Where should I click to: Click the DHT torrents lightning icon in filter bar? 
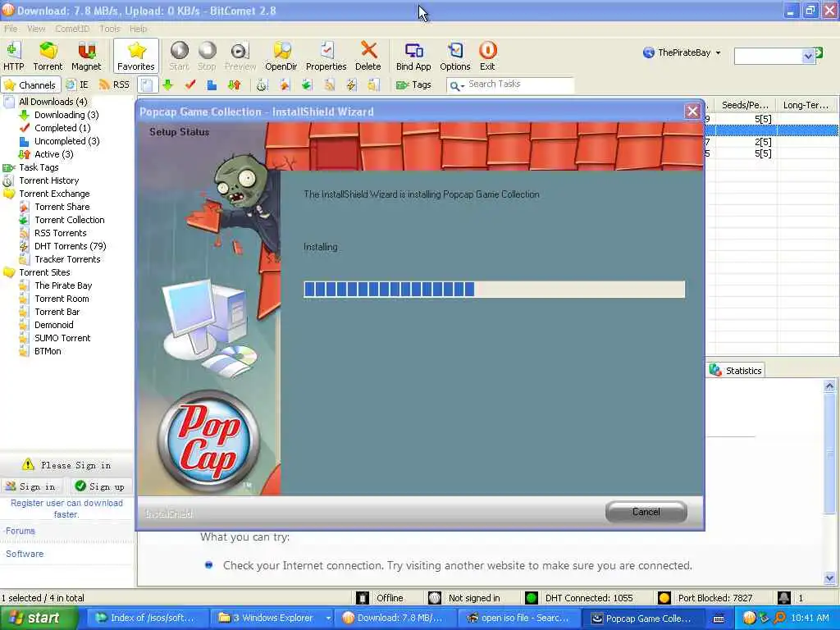pos(351,84)
